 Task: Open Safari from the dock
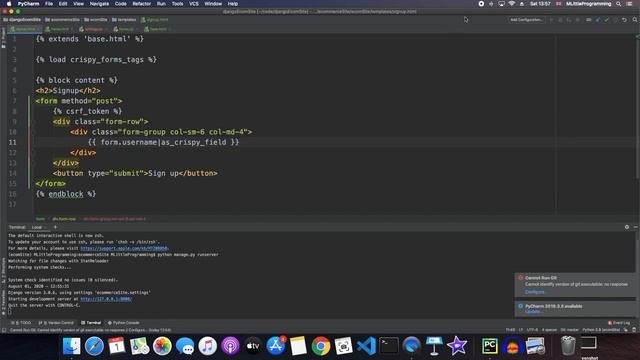94,346
